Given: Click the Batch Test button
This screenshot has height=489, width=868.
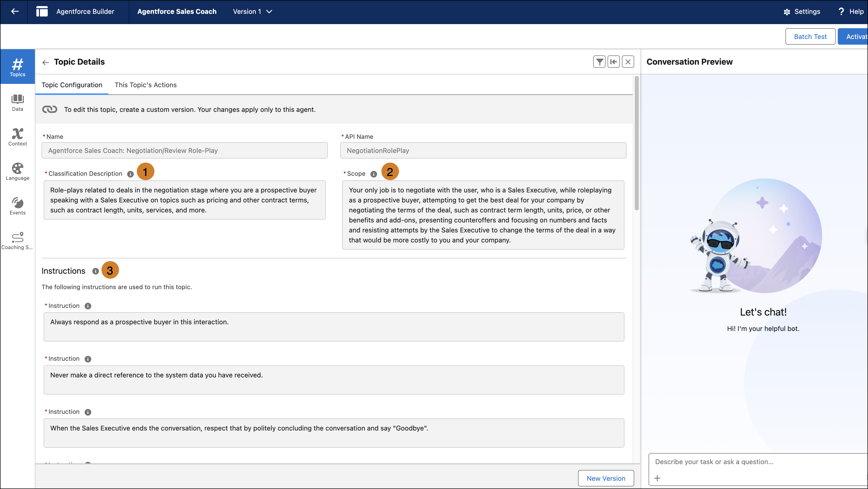Looking at the screenshot, I should click(810, 36).
